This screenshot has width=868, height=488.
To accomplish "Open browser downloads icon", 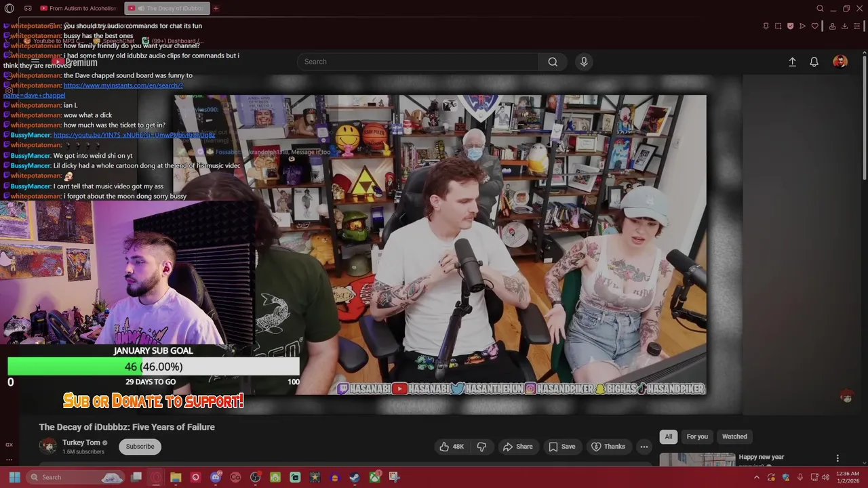I will (x=844, y=26).
